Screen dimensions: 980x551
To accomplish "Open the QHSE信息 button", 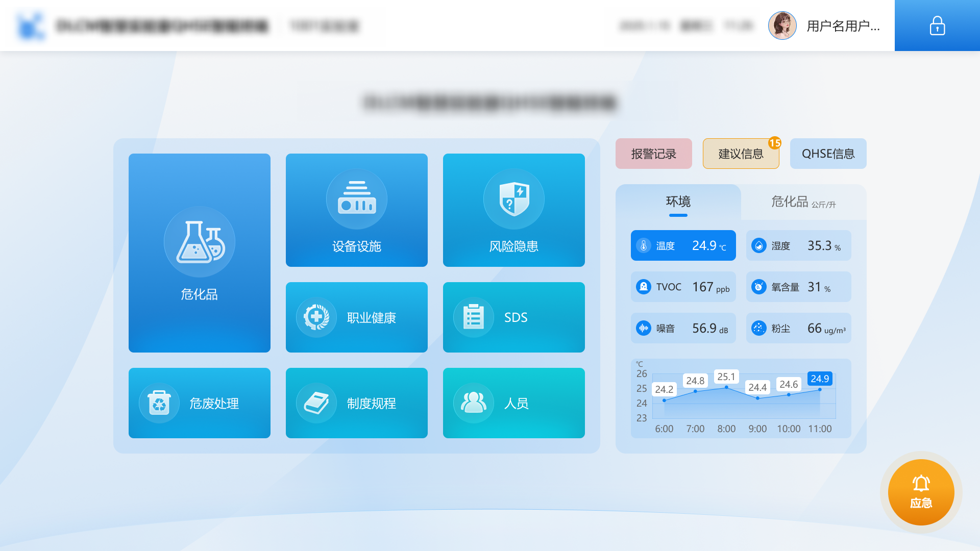I will [828, 154].
